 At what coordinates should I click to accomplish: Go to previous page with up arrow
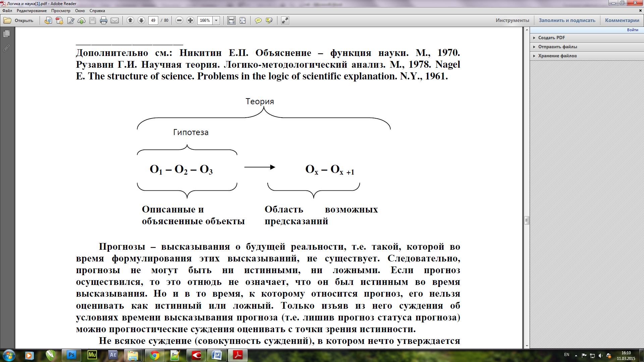130,20
